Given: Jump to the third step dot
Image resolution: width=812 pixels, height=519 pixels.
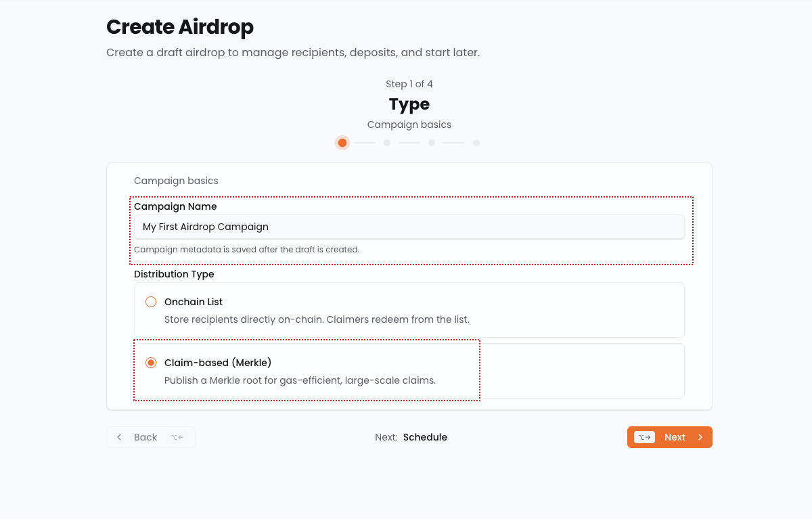Looking at the screenshot, I should [432, 143].
